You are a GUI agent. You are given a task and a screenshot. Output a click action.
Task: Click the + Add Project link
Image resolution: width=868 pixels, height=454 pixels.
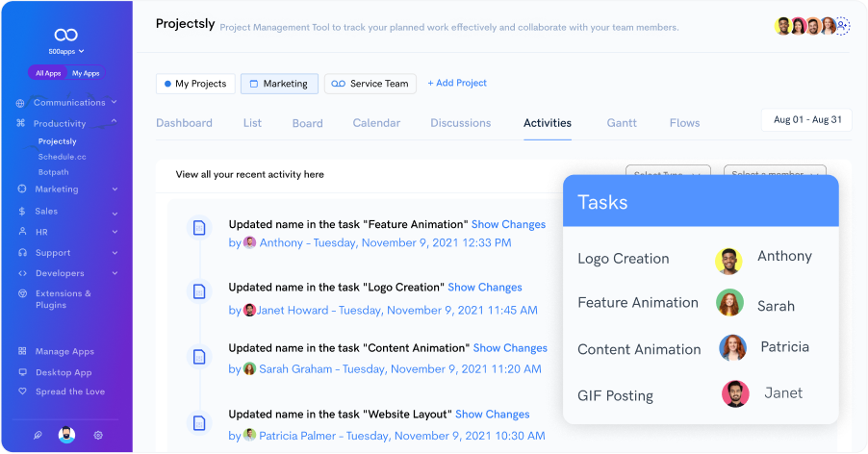click(x=457, y=84)
